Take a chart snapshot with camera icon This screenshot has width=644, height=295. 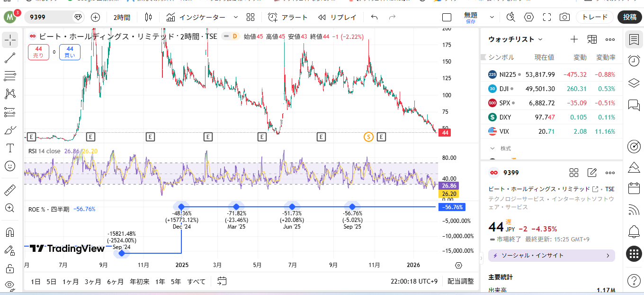coord(564,18)
